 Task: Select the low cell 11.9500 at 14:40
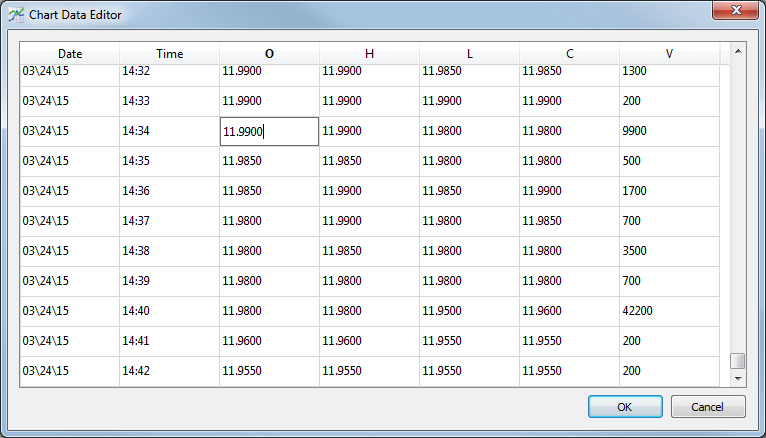(x=469, y=311)
